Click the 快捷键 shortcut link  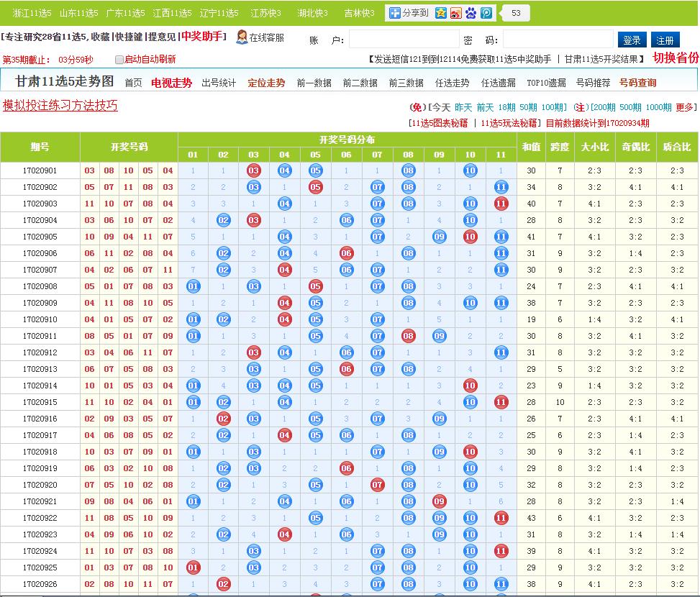coord(129,37)
